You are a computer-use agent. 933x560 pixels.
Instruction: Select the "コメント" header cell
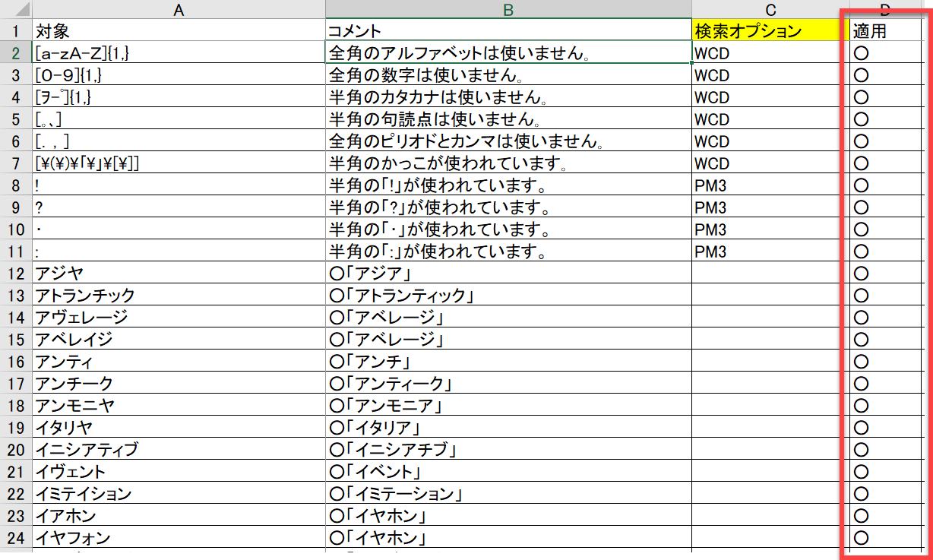(x=508, y=31)
